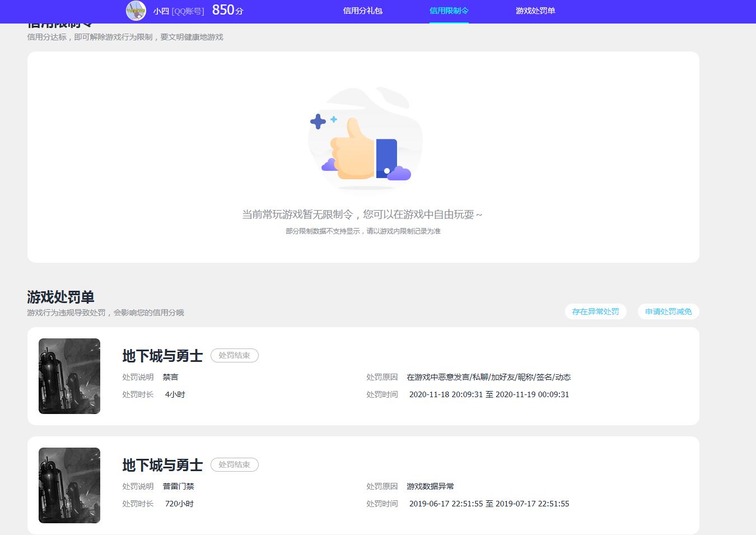
Task: Click the reason 游戏数据异常
Action: (431, 486)
